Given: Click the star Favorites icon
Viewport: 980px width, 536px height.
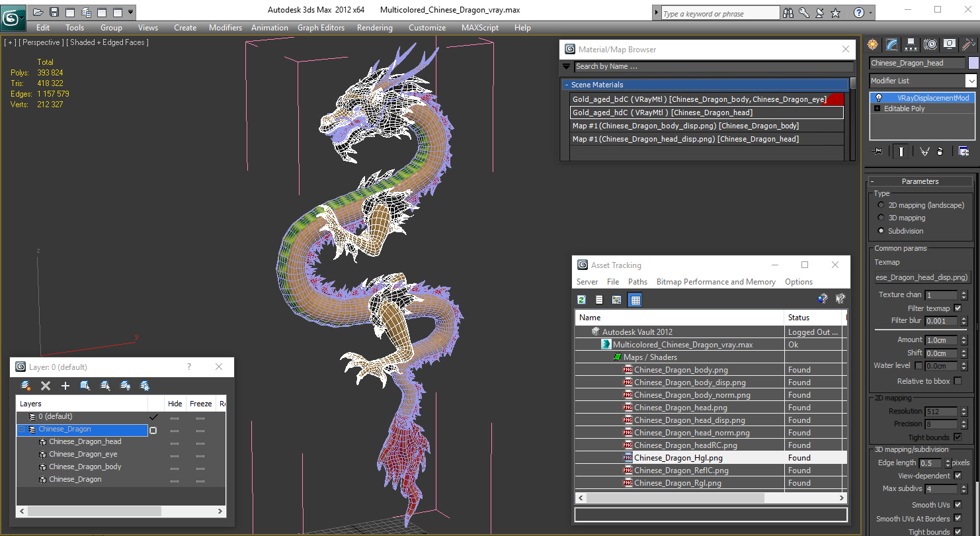Looking at the screenshot, I should tap(836, 13).
